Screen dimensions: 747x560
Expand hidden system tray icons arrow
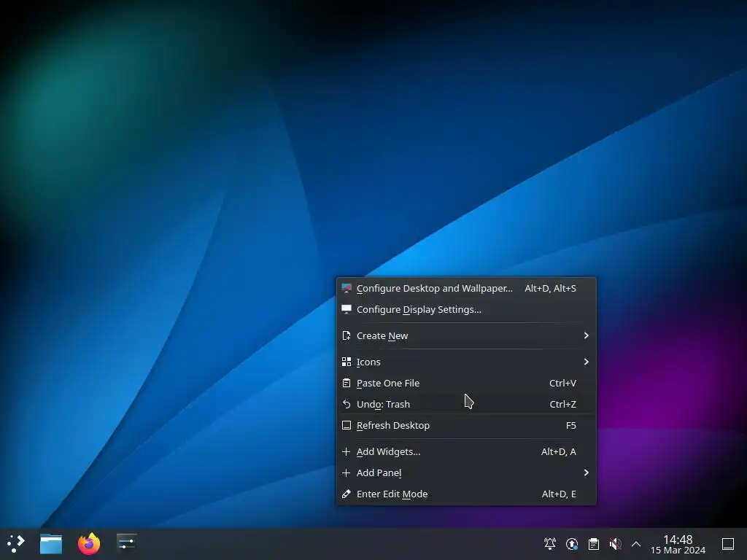coord(636,544)
